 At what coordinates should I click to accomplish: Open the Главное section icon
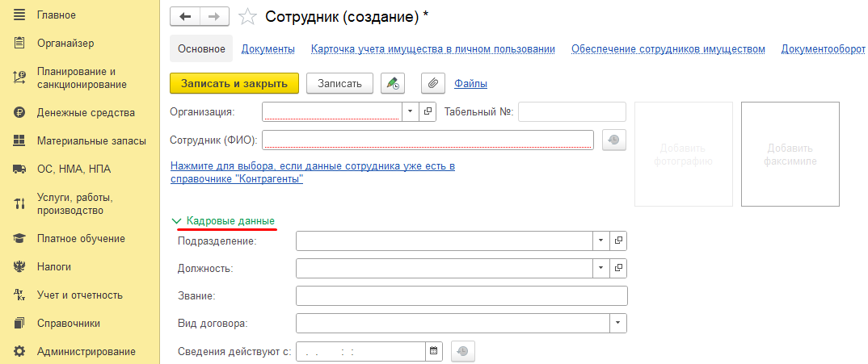click(x=19, y=15)
